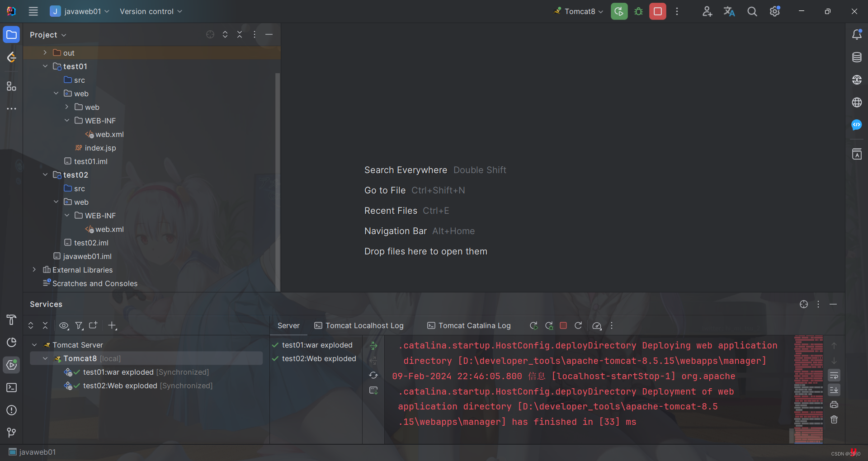
Task: Click the translation plugin icon
Action: (729, 11)
